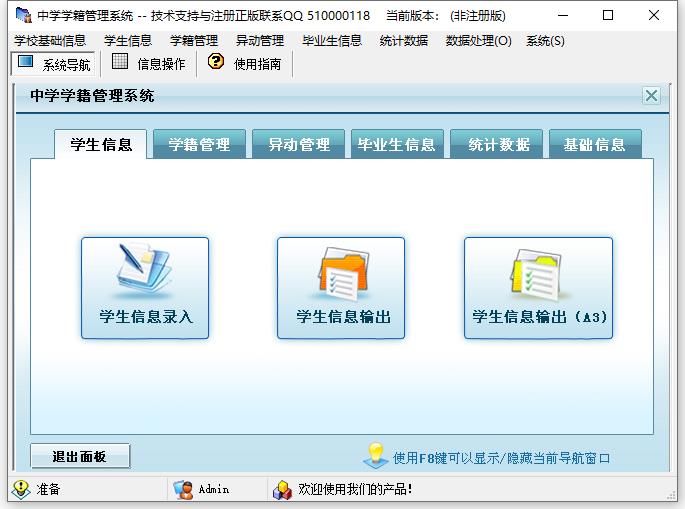The width and height of the screenshot is (685, 509).
Task: Click the lightbulb F8 hint icon
Action: coord(376,455)
